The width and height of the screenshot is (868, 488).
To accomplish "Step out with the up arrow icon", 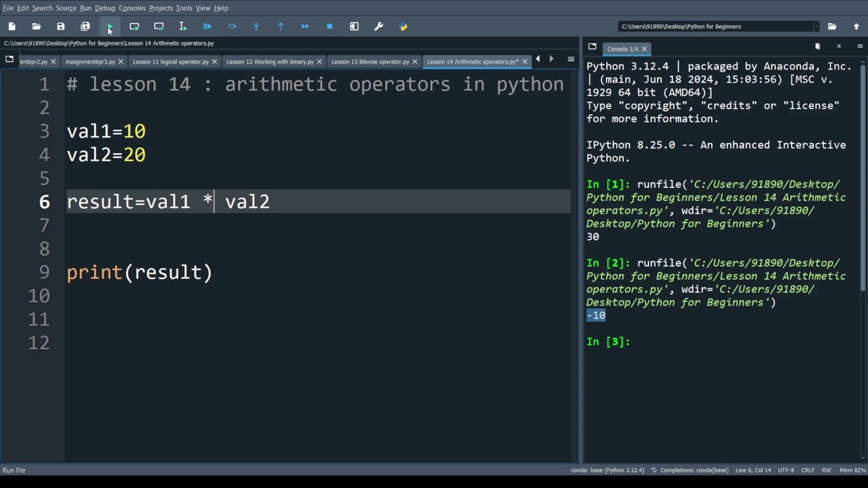I will tap(281, 26).
